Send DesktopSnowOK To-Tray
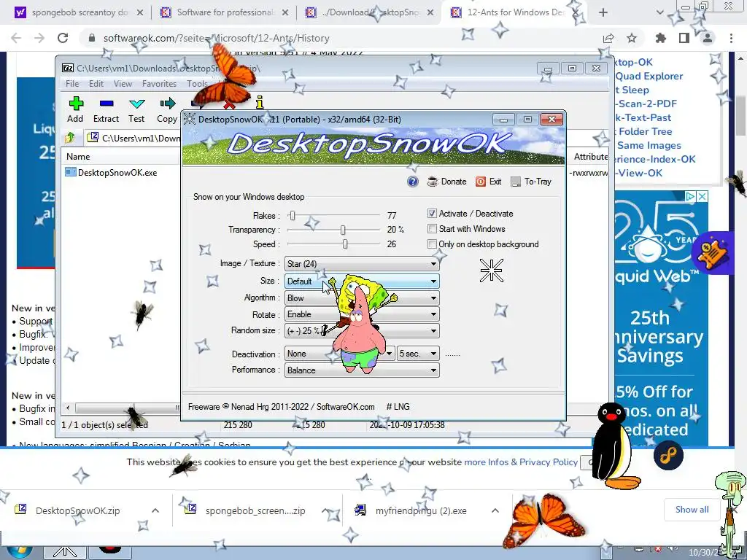 pos(531,182)
